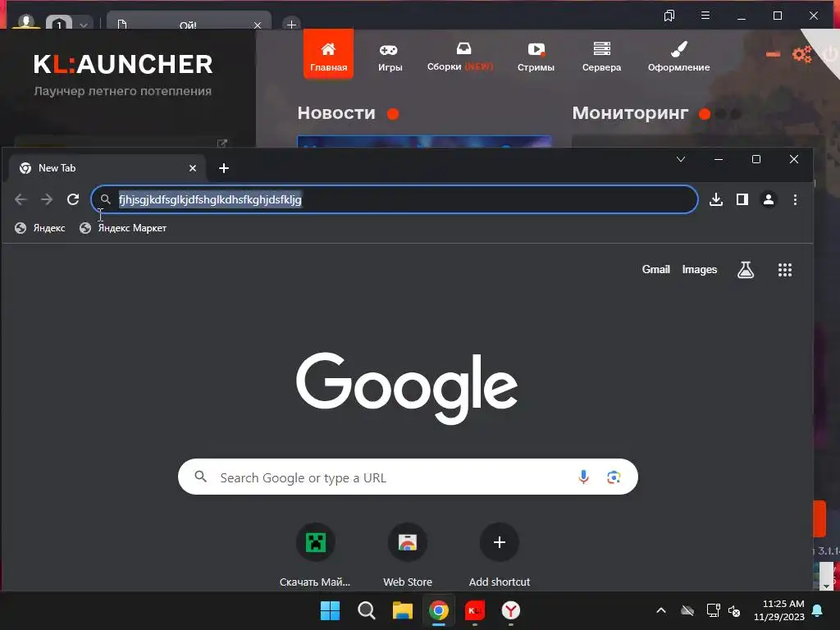Click the search icon in Chrome address bar
The width and height of the screenshot is (840, 630).
pyautogui.click(x=106, y=200)
